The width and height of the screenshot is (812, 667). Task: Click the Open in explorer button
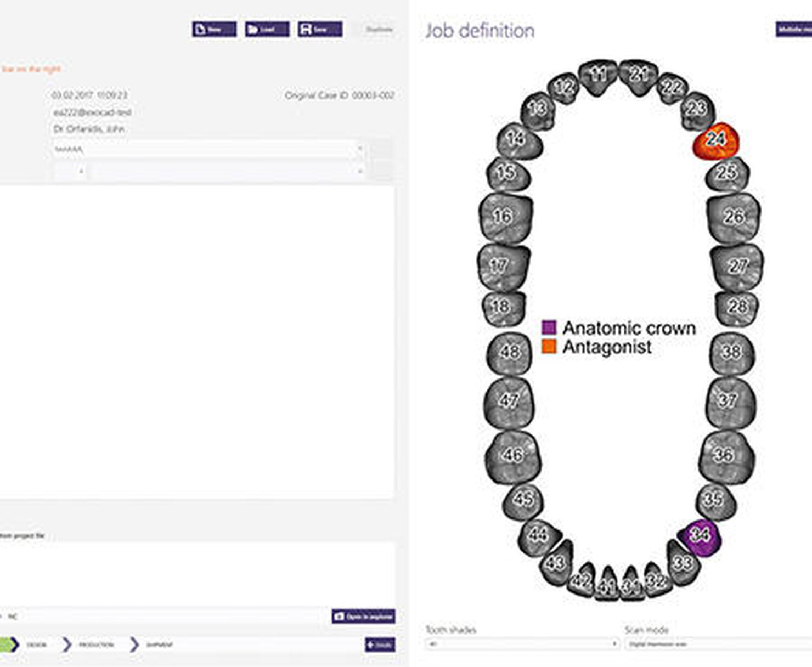pos(363,617)
